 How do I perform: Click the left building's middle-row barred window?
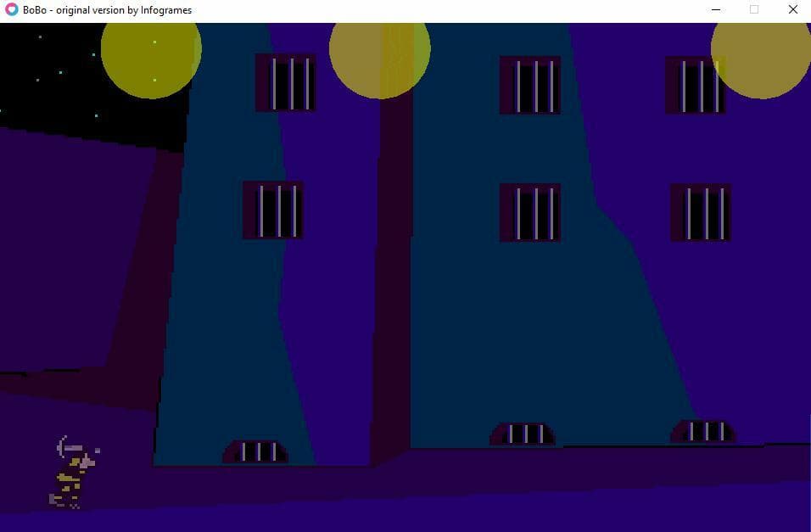click(273, 210)
